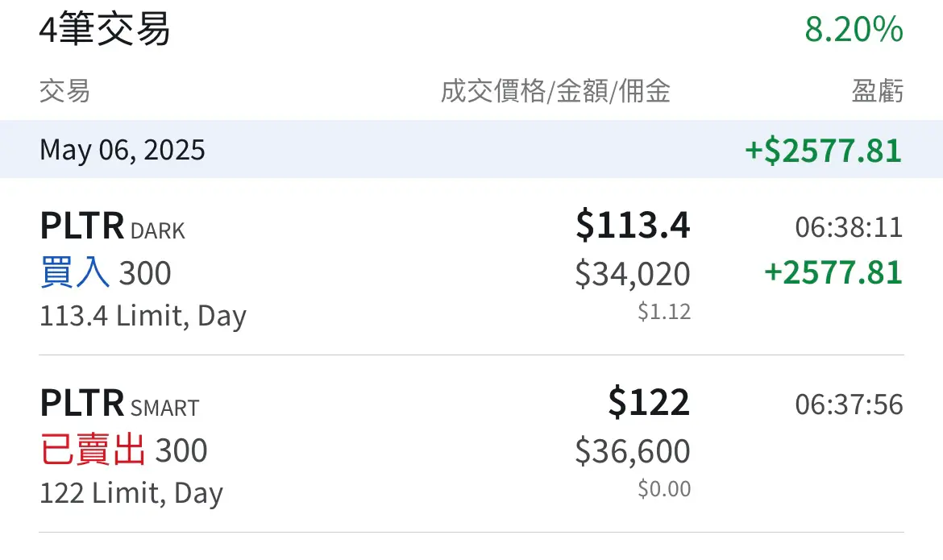This screenshot has width=943, height=560.
Task: Tap the $122 fill price
Action: [649, 402]
